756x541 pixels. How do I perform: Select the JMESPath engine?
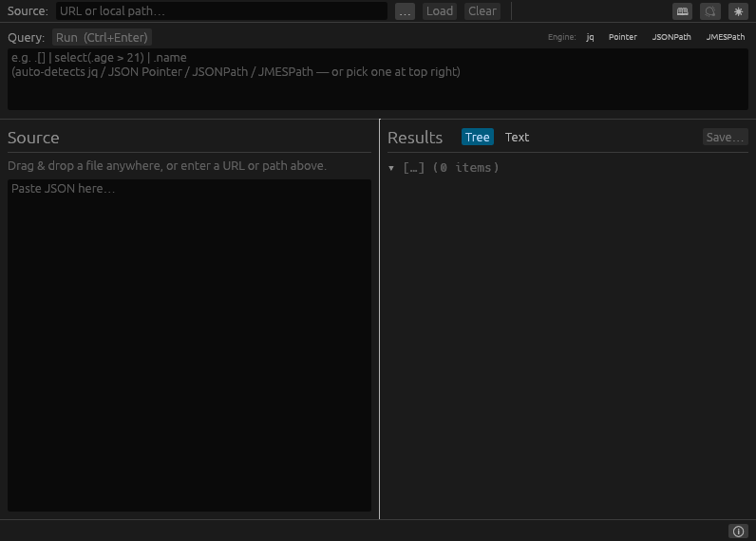[x=726, y=37]
